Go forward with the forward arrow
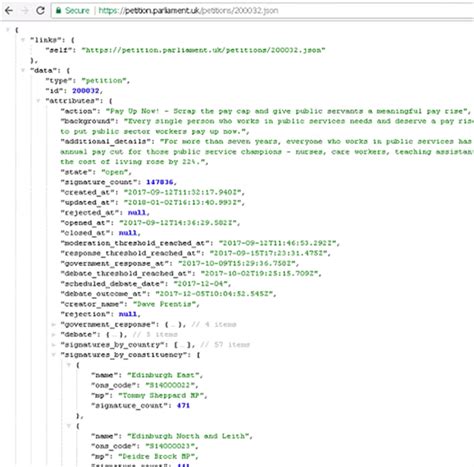This screenshot has height=467, width=474. (x=25, y=11)
